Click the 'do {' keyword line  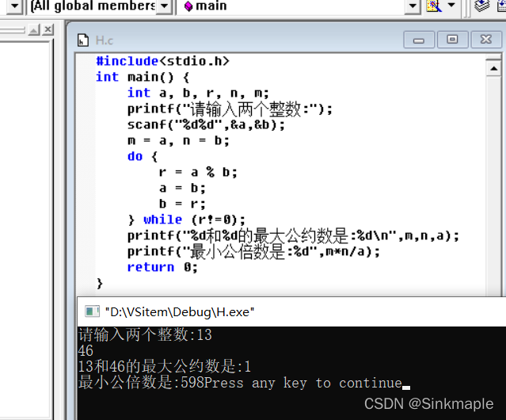(143, 157)
